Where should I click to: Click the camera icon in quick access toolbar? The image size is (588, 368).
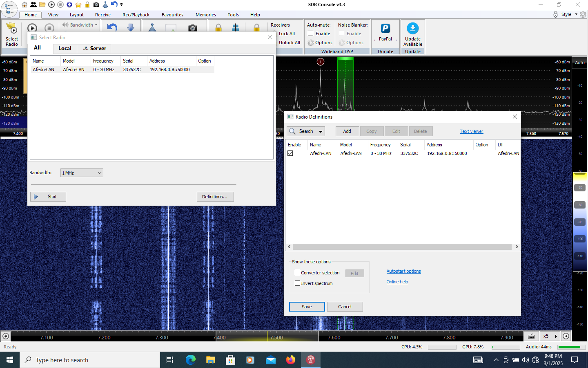(96, 4)
